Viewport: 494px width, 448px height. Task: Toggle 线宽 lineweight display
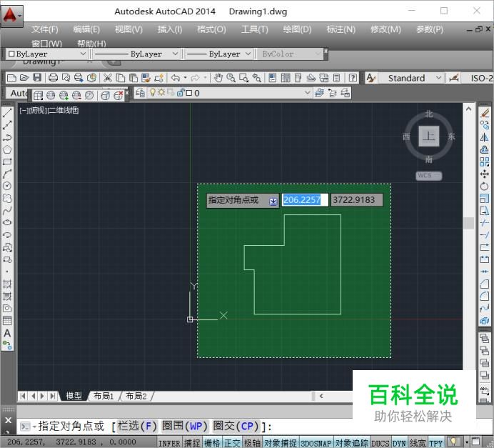[418, 443]
